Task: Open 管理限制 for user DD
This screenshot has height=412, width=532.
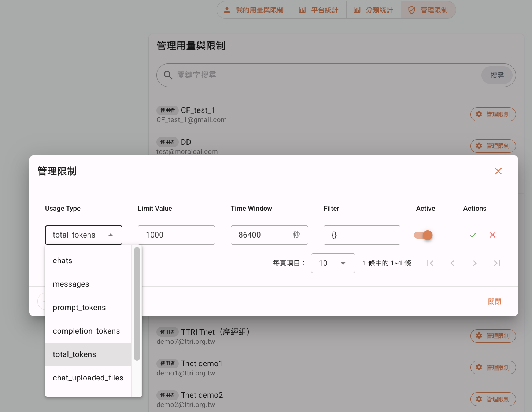Action: pyautogui.click(x=493, y=146)
